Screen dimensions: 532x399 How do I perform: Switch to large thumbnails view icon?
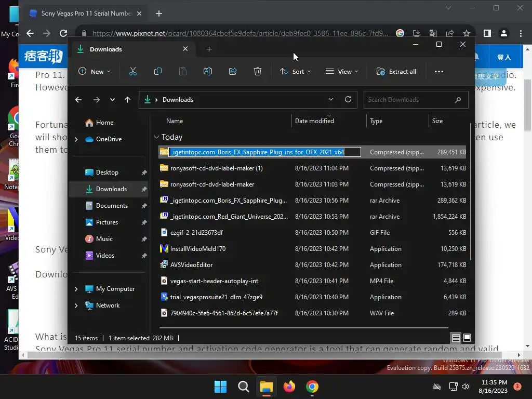tap(467, 338)
